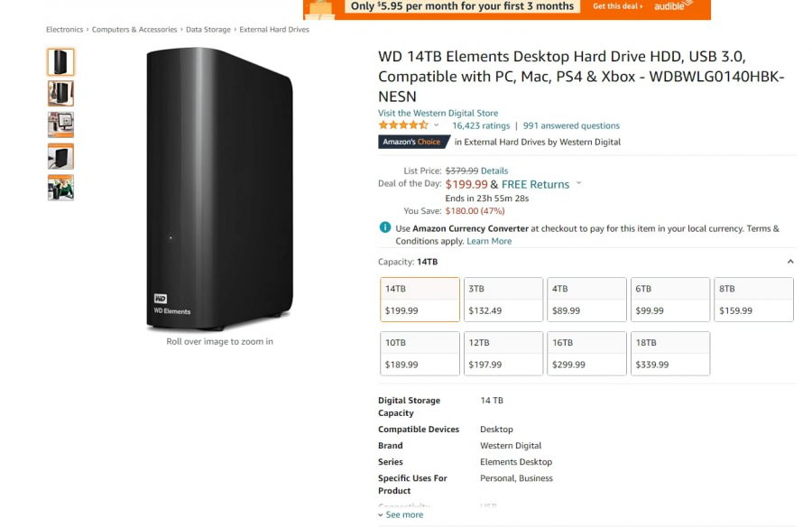Screen dimensions: 812x527
Task: Click the Amazon's Choice badge
Action: 412,142
